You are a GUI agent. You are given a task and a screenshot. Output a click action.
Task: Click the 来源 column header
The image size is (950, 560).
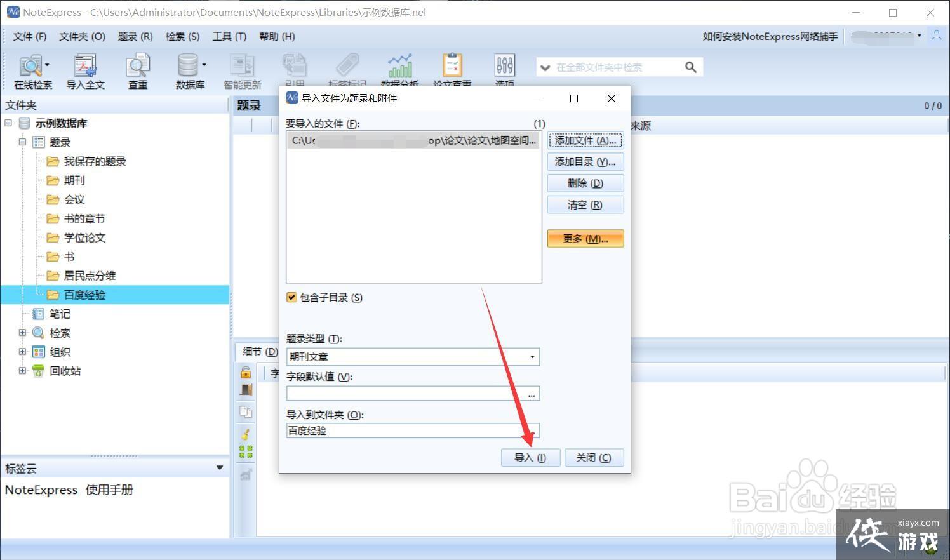[x=641, y=126]
